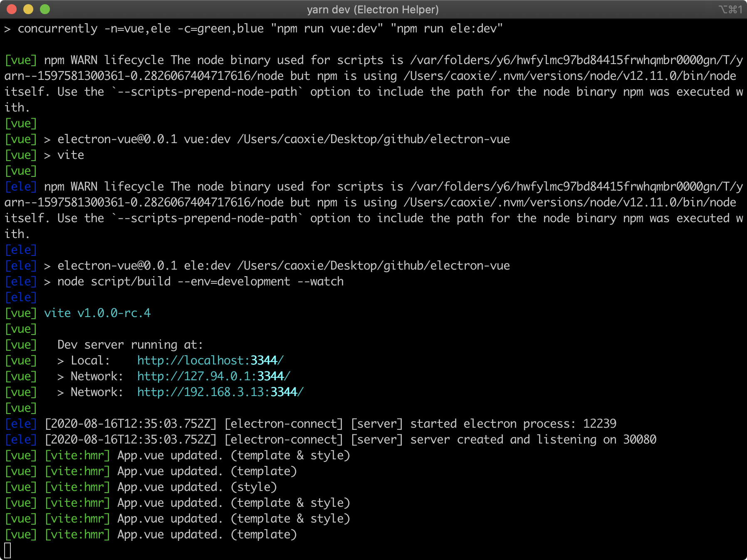Click the 'yarn dev (Electron Helper)' window title
747x560 pixels.
(x=373, y=10)
